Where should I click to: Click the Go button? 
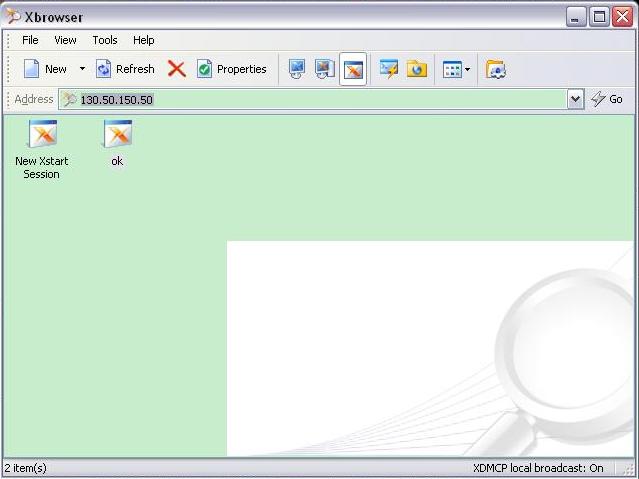tap(606, 99)
